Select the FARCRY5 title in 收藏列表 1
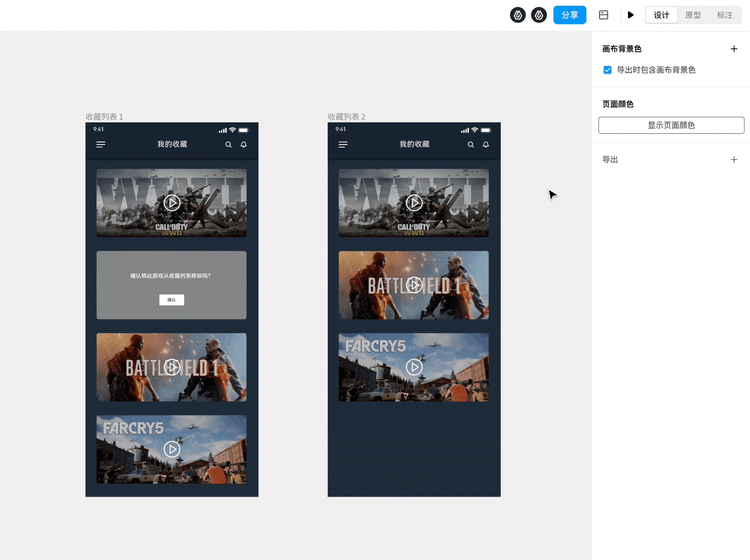 pyautogui.click(x=133, y=429)
